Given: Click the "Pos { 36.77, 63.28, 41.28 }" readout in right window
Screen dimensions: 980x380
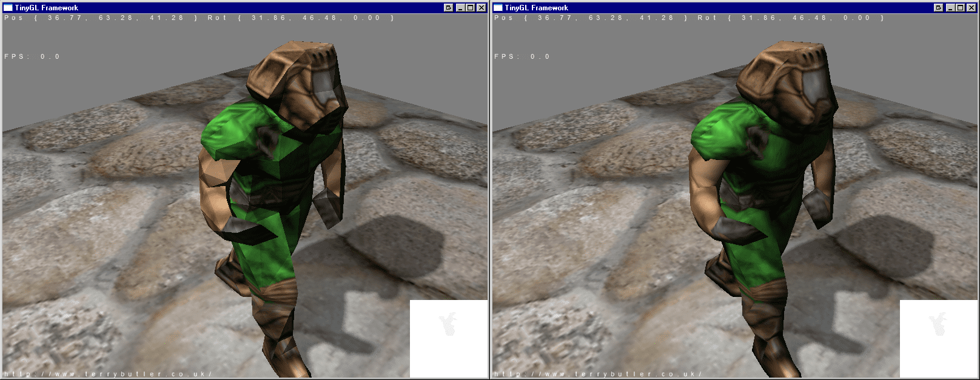Looking at the screenshot, I should pos(591,18).
